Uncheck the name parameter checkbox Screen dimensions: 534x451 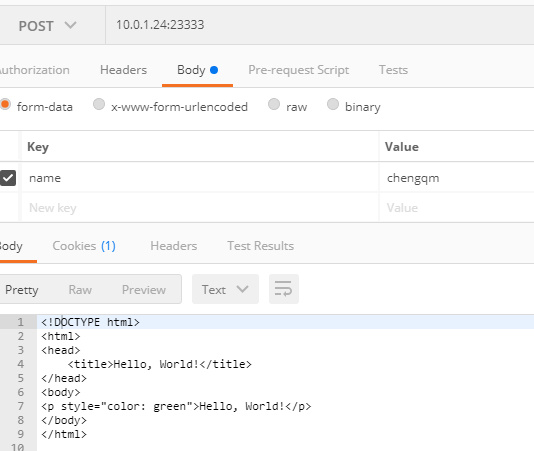[x=8, y=178]
